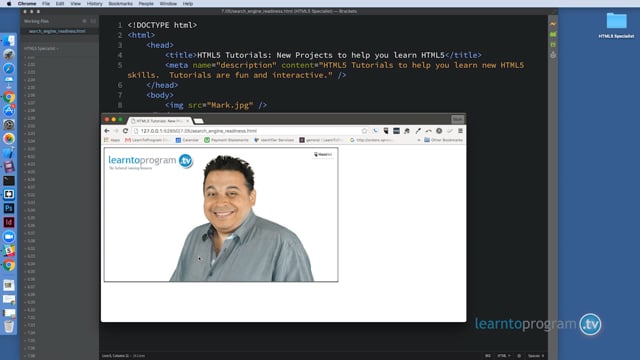Open the HTML5 Specialist project dropdown
This screenshot has width=640, height=360.
[x=41, y=49]
